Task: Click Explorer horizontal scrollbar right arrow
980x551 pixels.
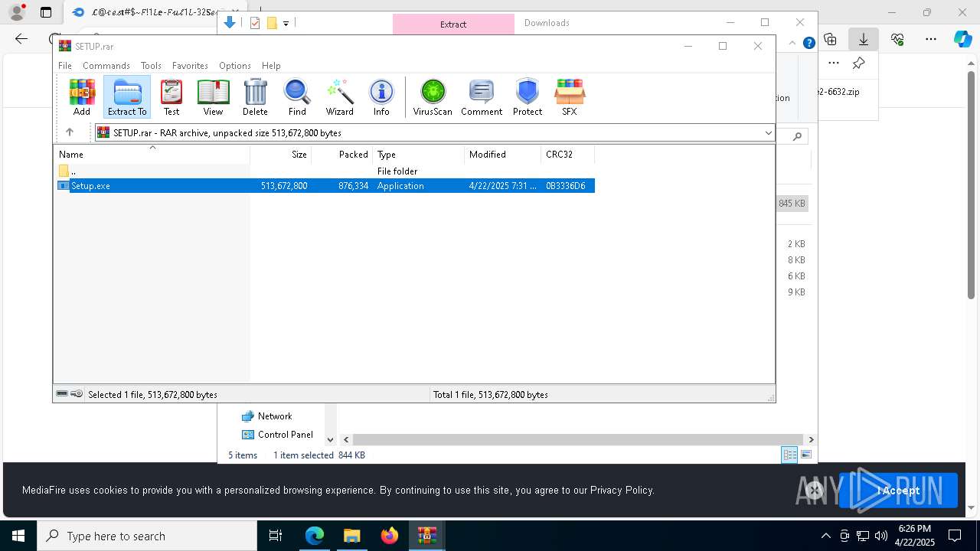Action: 811,439
